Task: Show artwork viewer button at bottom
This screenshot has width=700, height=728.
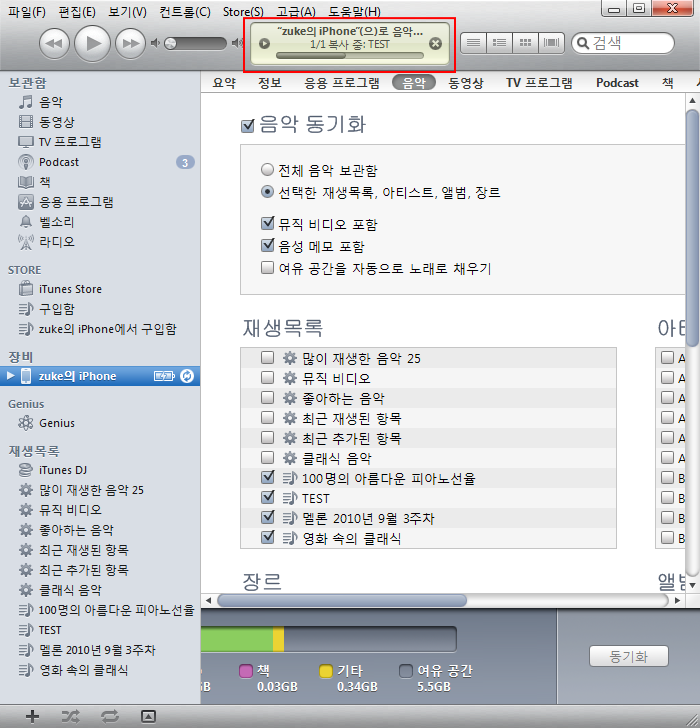Action: pos(148,716)
